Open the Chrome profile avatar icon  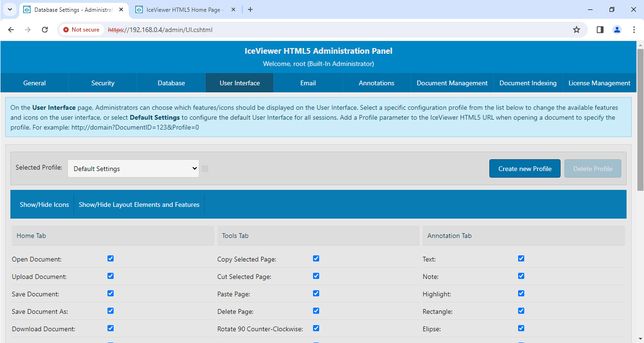point(617,30)
